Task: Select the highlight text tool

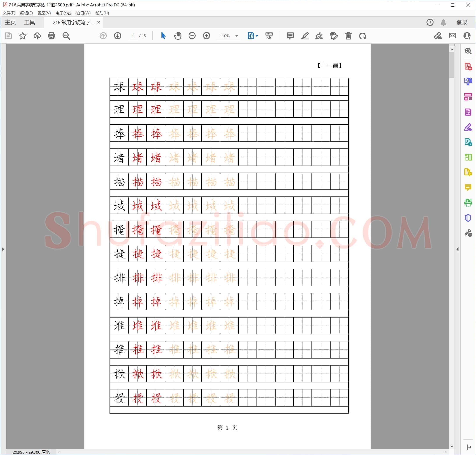Action: click(x=305, y=36)
